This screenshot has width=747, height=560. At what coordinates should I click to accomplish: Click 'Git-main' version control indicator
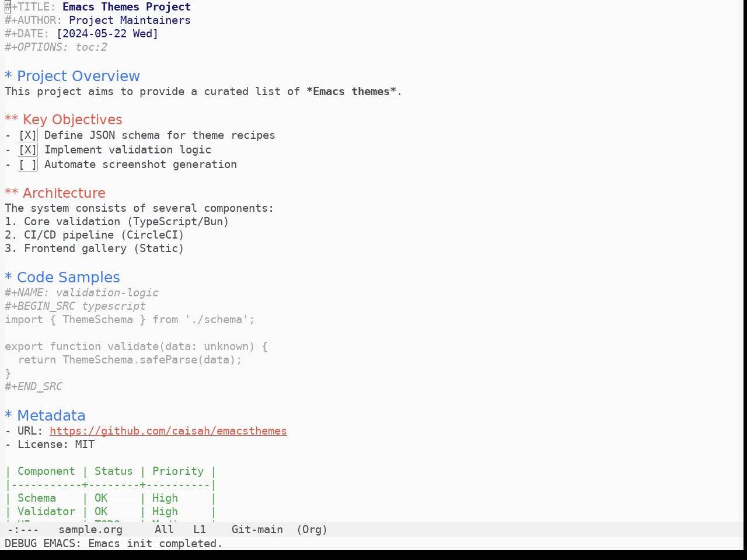pos(257,530)
